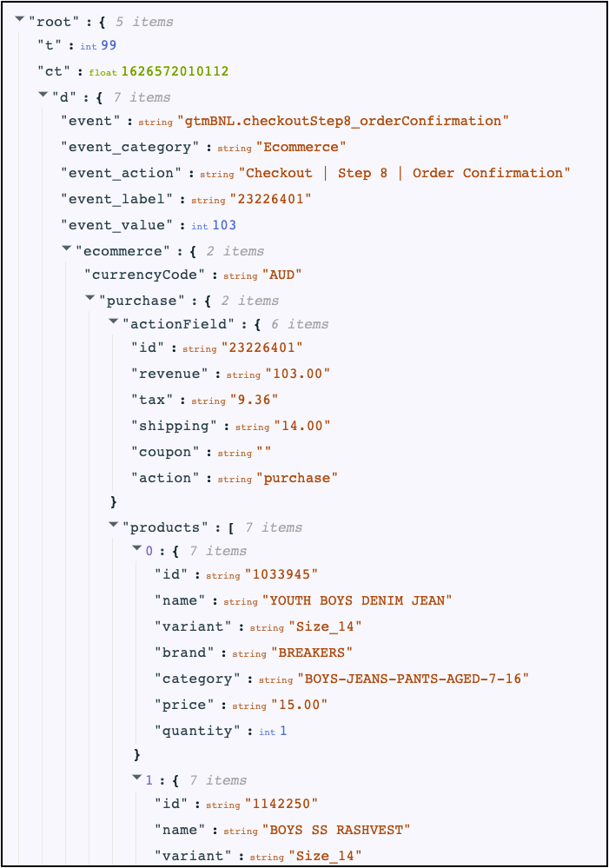Select the shipping value "14.00"
609x868 pixels.
(302, 426)
